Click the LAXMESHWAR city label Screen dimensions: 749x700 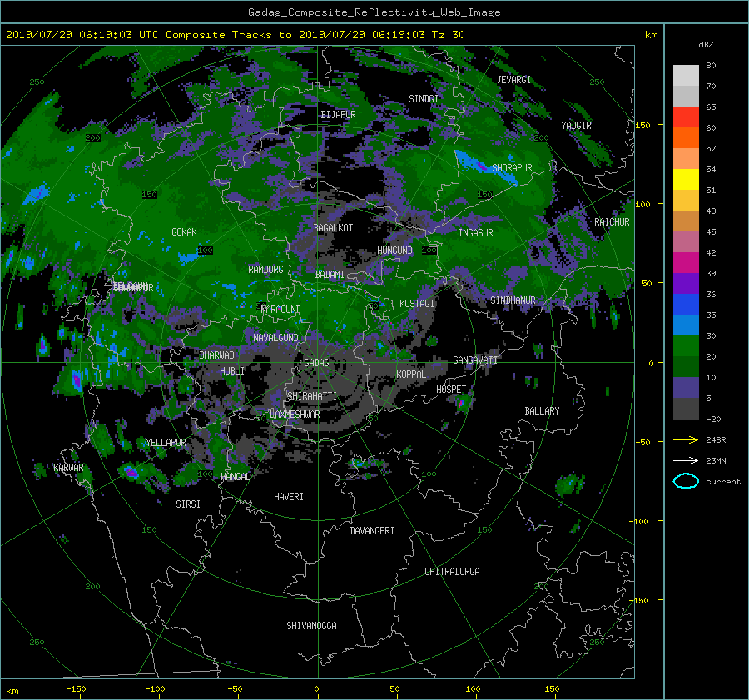click(295, 415)
